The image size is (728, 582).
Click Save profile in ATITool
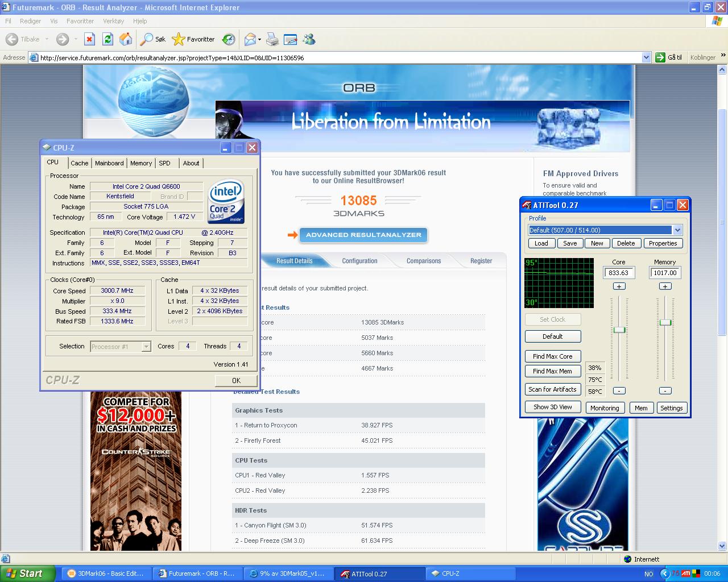(570, 243)
